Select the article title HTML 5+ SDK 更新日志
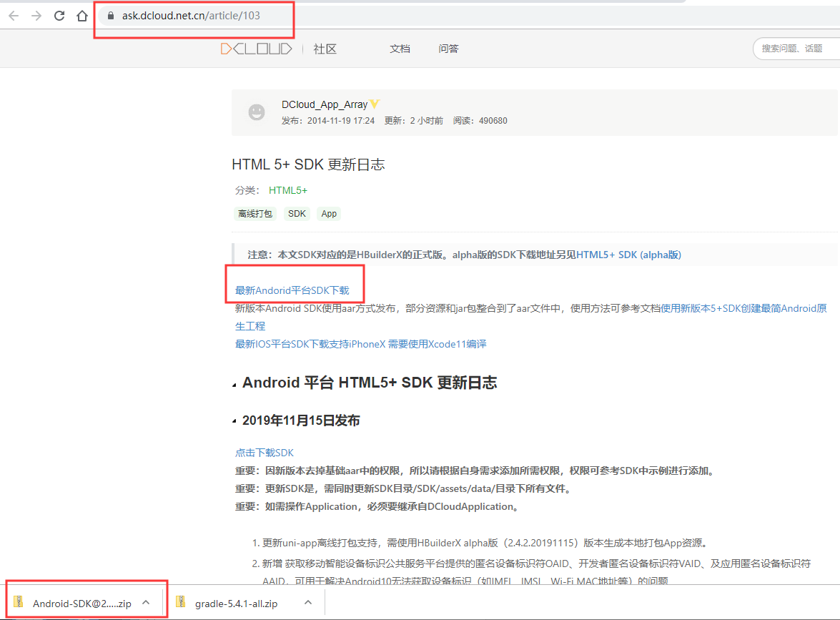840x620 pixels. point(308,164)
